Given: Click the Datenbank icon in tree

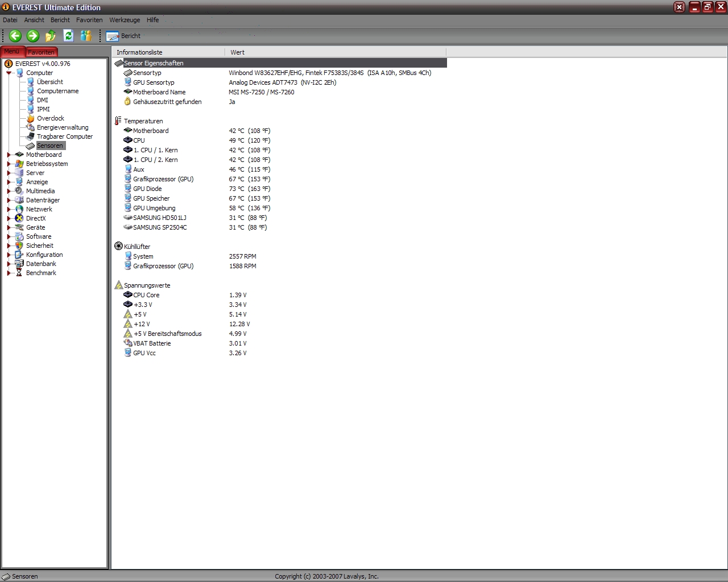Looking at the screenshot, I should tap(19, 264).
